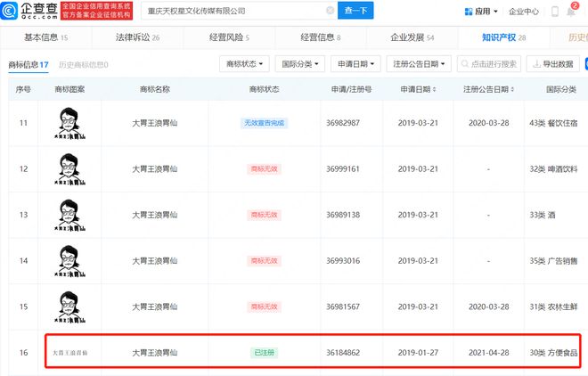Image resolution: width=588 pixels, height=376 pixels.
Task: Click the 商标无效 status tag in row 14
Action: pyautogui.click(x=264, y=261)
